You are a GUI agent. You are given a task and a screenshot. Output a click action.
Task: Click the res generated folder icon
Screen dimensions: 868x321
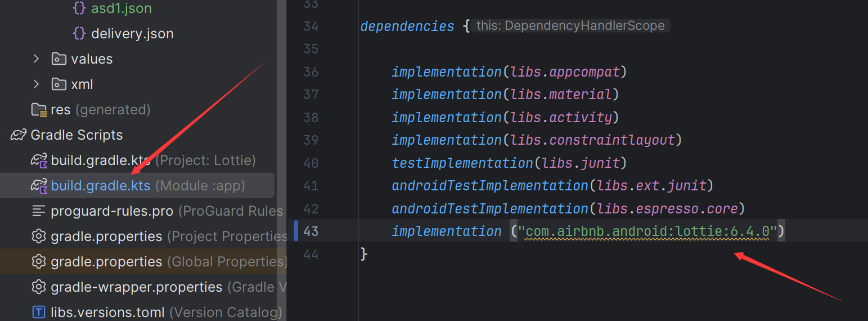(x=39, y=109)
